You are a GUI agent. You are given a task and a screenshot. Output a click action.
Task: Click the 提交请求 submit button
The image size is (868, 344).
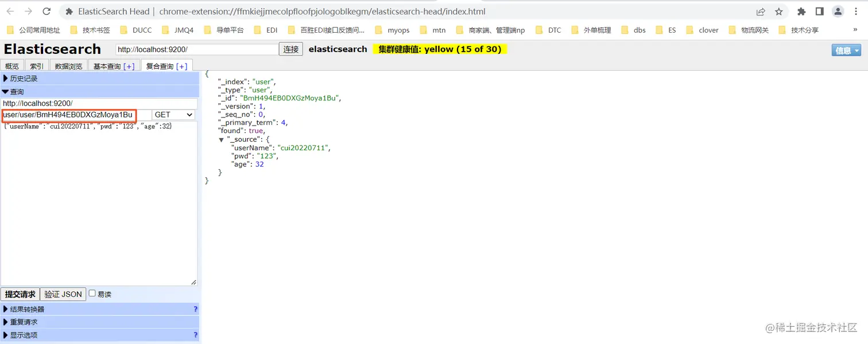coord(20,294)
